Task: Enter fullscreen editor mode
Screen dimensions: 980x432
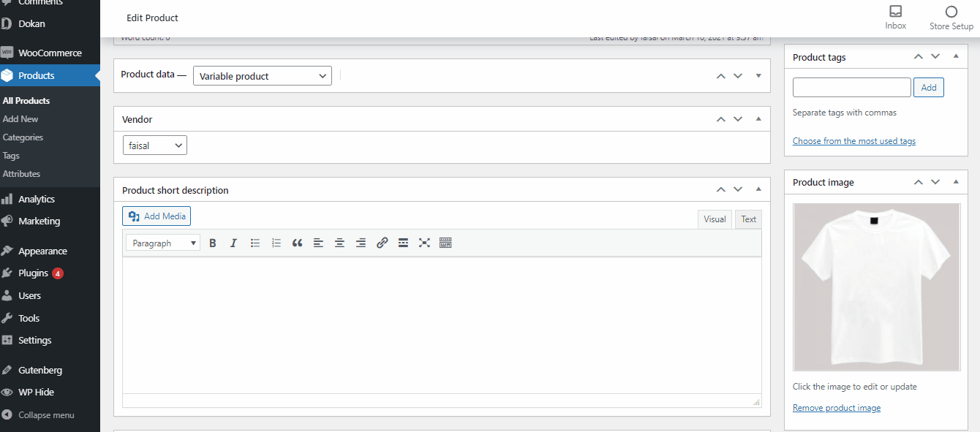Action: pos(424,243)
